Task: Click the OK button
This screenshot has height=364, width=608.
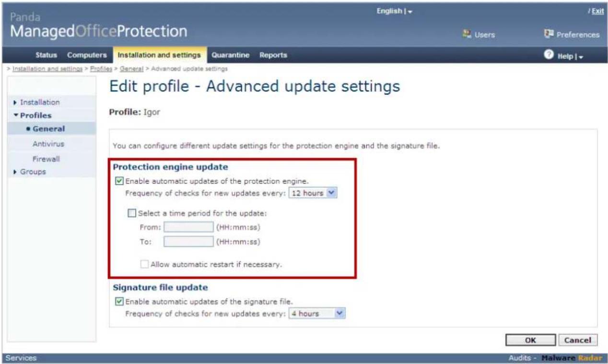Action: pos(530,340)
